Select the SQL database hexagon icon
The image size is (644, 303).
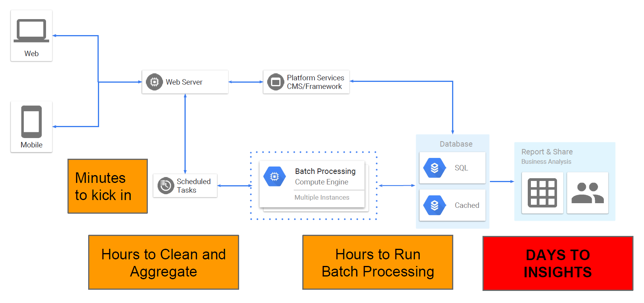(x=435, y=168)
